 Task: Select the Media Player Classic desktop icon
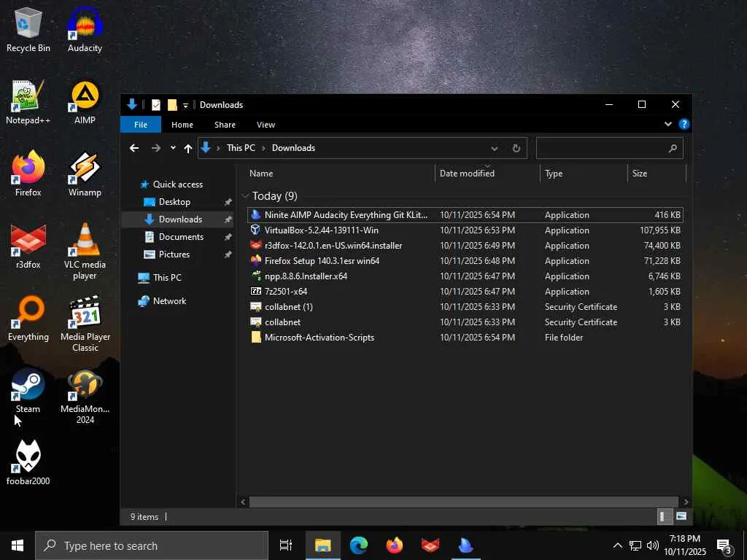(x=85, y=324)
